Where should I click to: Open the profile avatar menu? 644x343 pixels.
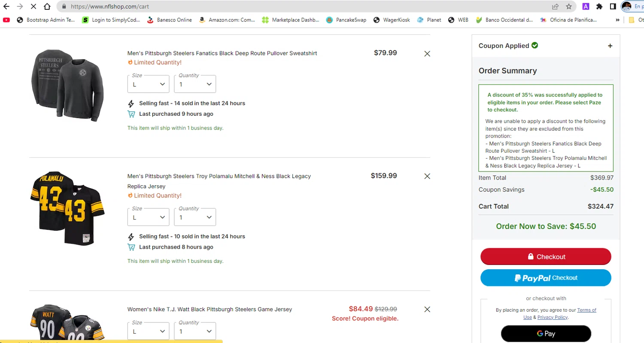tap(626, 6)
